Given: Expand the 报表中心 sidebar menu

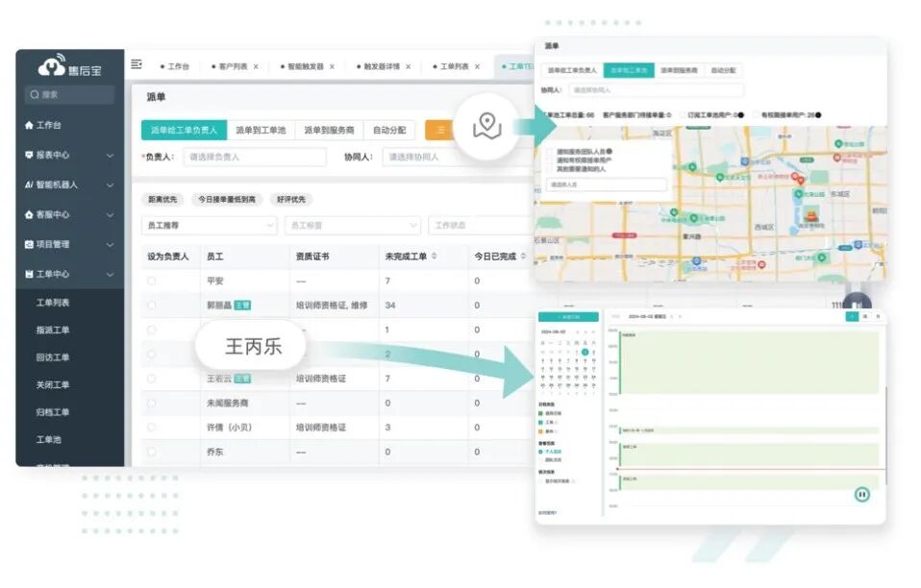Looking at the screenshot, I should pyautogui.click(x=110, y=156).
